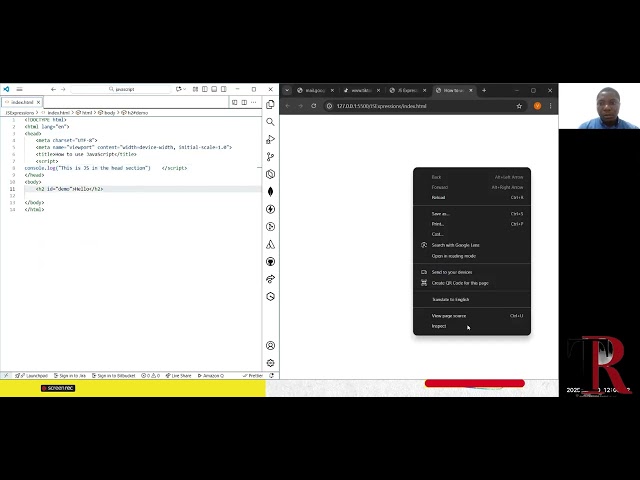Screen dimensions: 640x480
Task: Open Chrome three-dot menu
Action: pyautogui.click(x=551, y=106)
